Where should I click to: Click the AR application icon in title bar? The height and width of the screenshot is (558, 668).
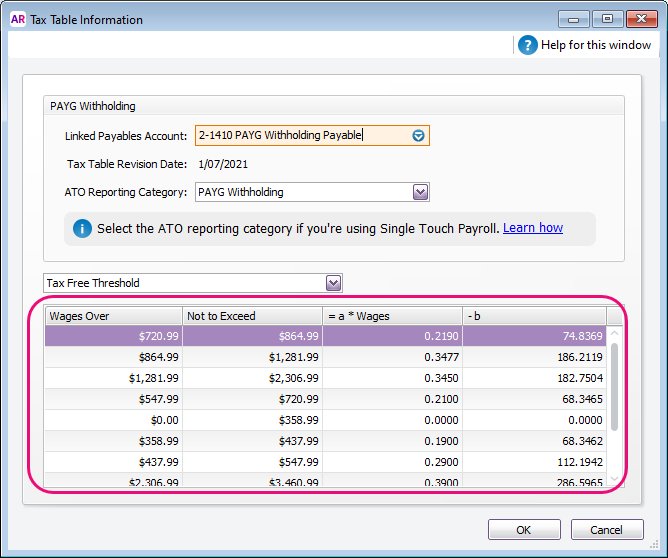17,19
